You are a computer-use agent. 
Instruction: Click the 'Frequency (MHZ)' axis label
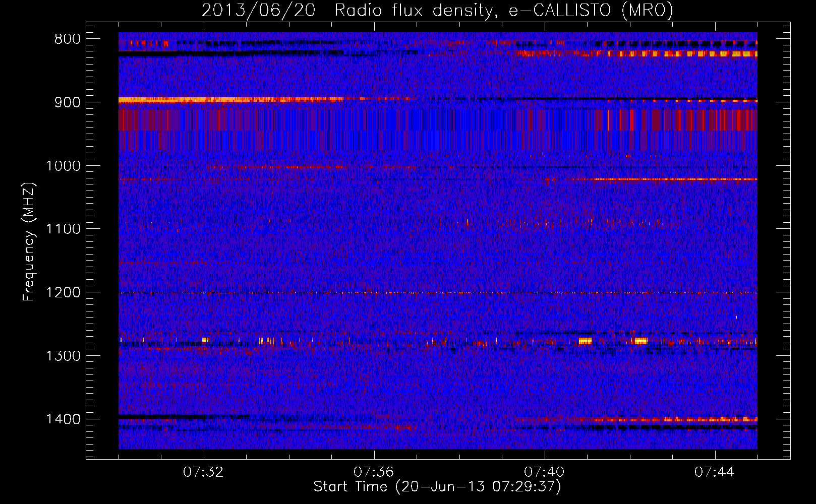pyautogui.click(x=29, y=242)
